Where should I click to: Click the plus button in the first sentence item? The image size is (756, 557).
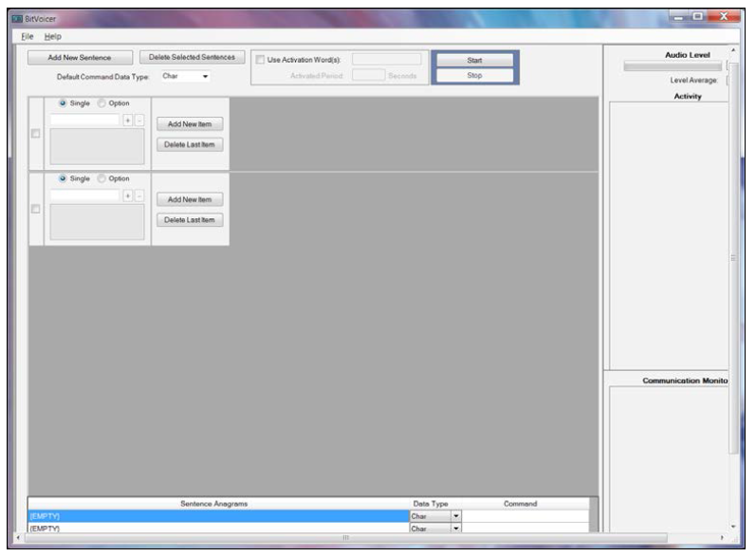tap(128, 121)
